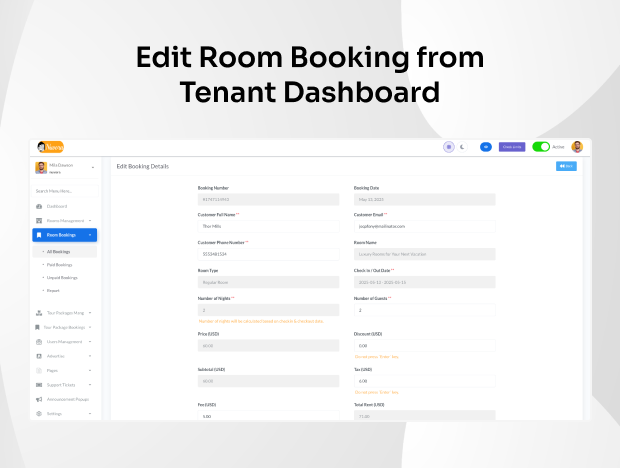The image size is (620, 468).
Task: Expand the Support Tickets arrow
Action: click(x=90, y=385)
